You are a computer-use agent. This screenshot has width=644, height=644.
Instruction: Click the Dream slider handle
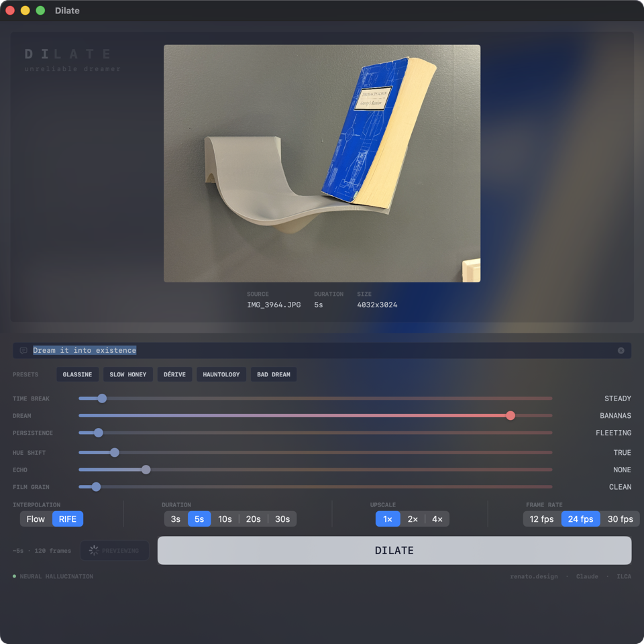point(511,416)
